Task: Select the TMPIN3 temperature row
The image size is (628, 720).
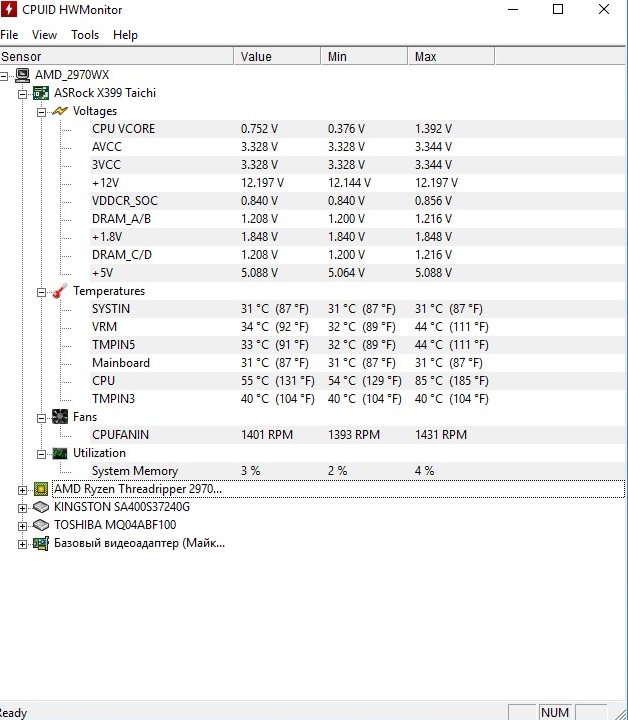Action: pos(358,399)
